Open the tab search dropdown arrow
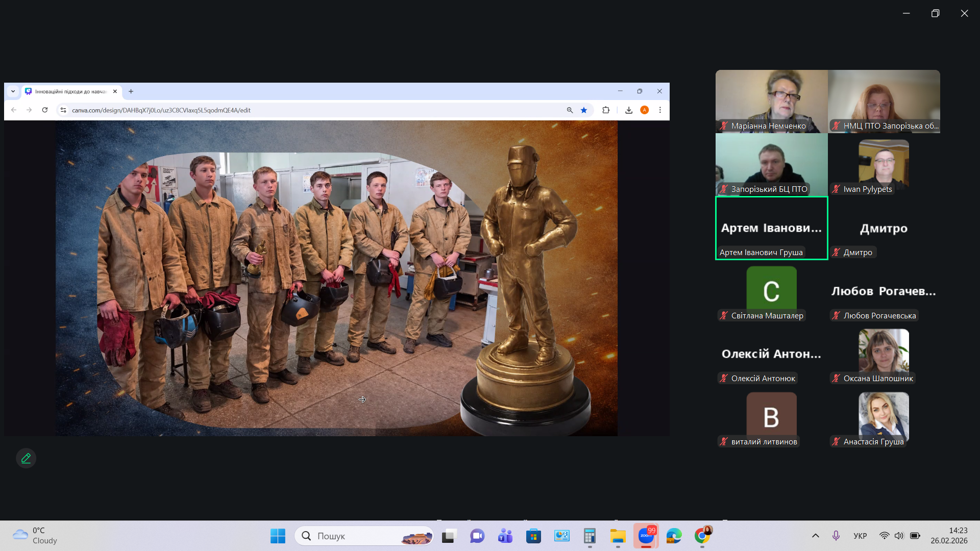This screenshot has width=980, height=551. point(13,91)
